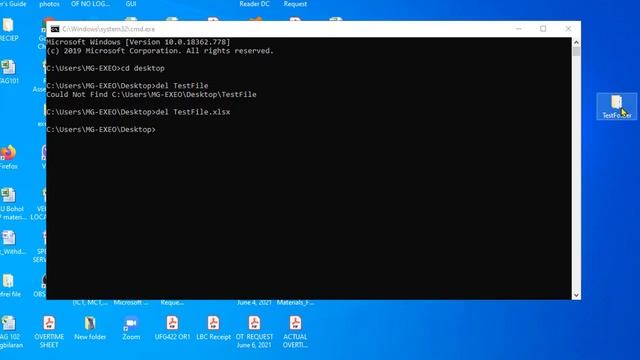Click the 'Materials_F...' label below cmd
The width and height of the screenshot is (640, 360).
tap(296, 303)
